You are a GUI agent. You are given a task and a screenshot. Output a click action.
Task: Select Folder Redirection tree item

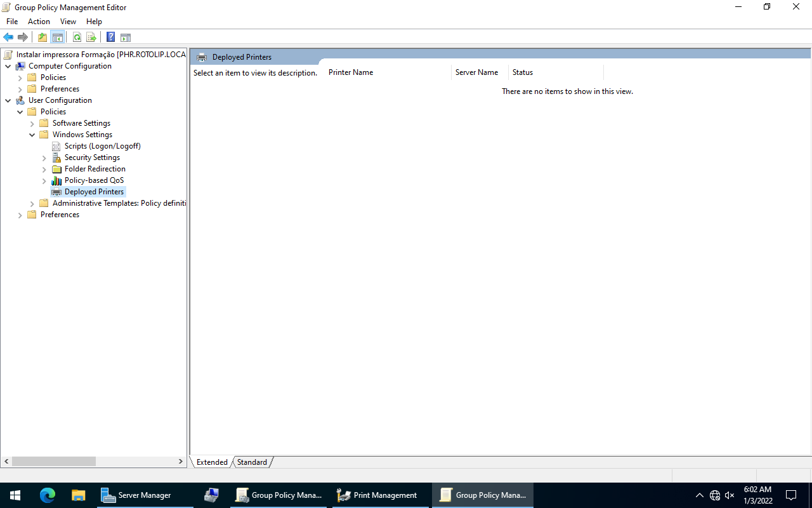[x=95, y=169]
